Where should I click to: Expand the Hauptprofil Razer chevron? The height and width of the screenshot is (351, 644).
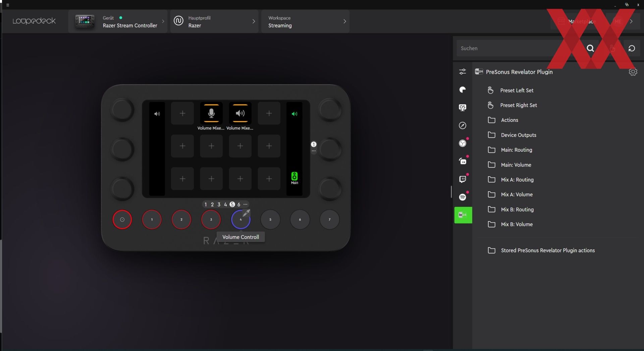254,21
